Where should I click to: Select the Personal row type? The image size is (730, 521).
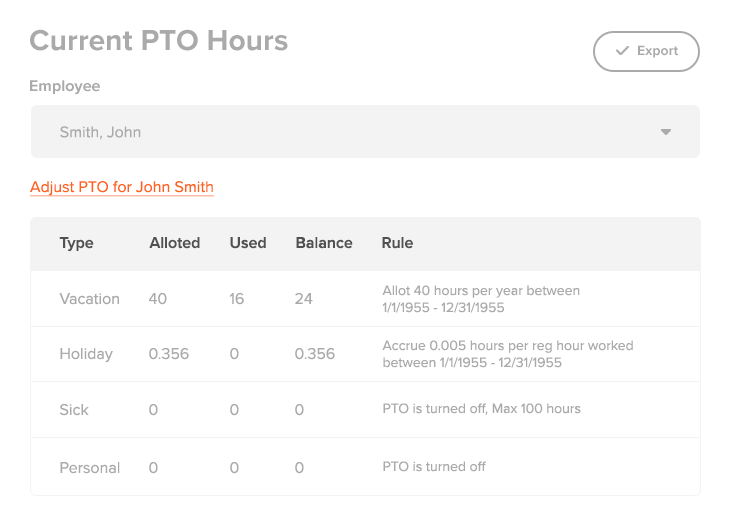[89, 467]
